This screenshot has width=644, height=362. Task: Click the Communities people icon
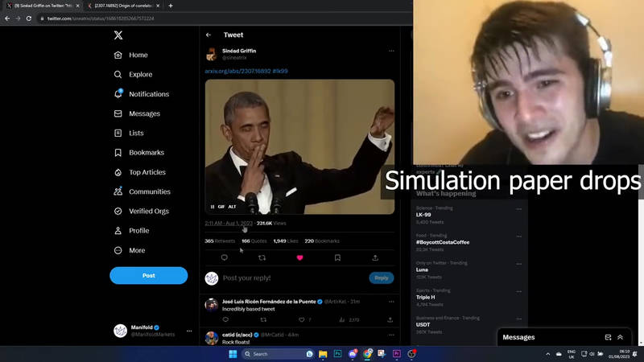click(118, 191)
